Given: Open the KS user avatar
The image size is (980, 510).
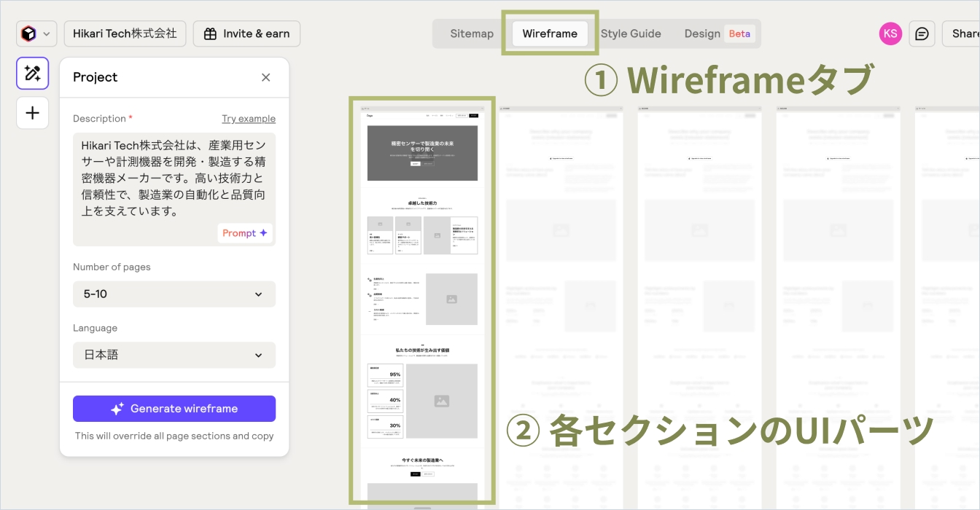Looking at the screenshot, I should (890, 34).
